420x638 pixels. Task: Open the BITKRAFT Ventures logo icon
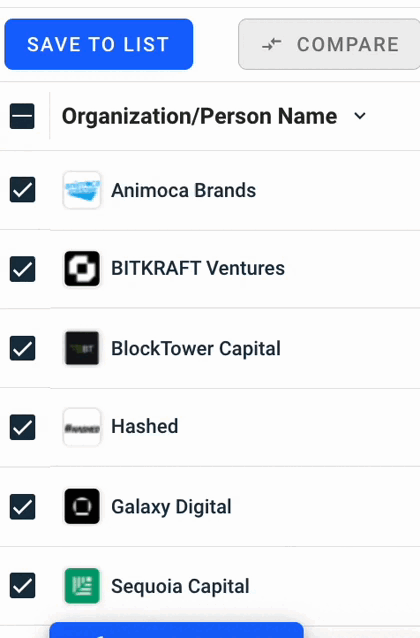click(x=82, y=269)
